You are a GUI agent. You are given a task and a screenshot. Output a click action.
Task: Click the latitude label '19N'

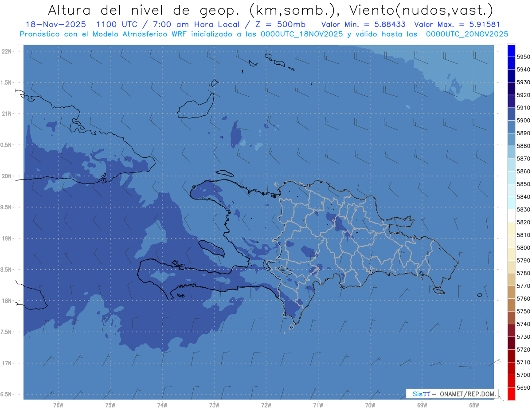[x=7, y=239]
